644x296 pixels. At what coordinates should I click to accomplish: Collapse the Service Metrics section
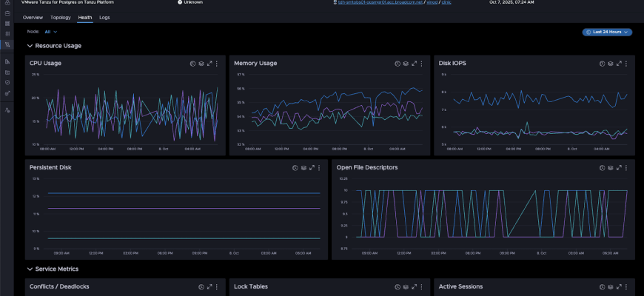[x=30, y=269]
